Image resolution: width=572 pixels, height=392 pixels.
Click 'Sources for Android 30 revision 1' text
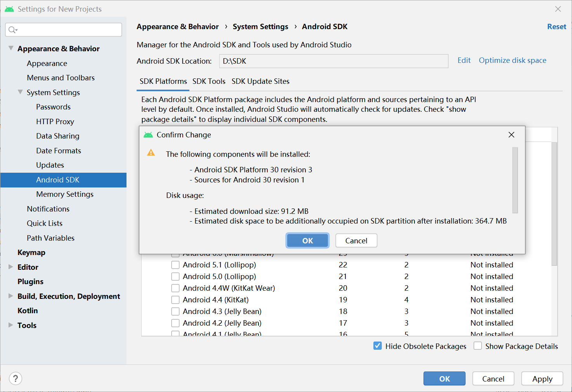[x=249, y=180]
